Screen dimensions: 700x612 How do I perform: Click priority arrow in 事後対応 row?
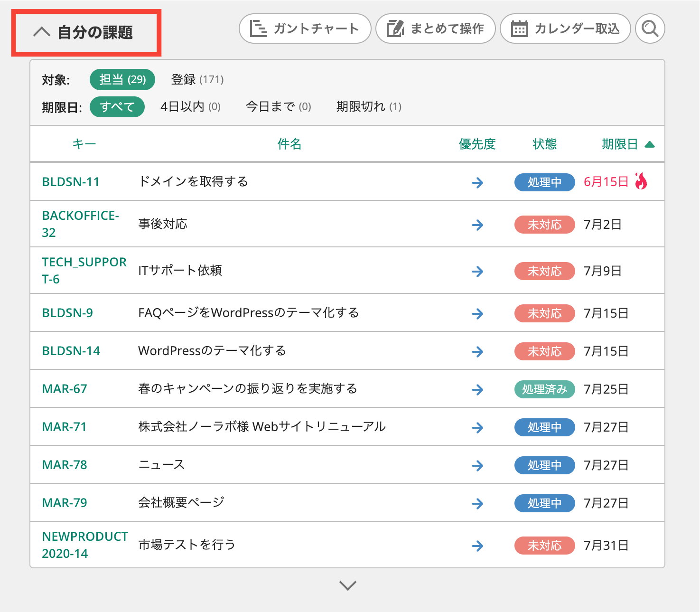pos(477,225)
